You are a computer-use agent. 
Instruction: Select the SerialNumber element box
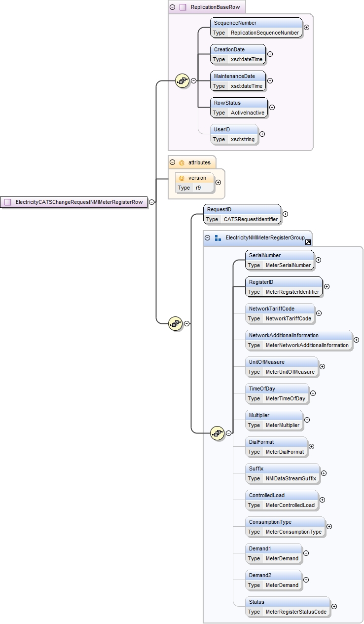pyautogui.click(x=280, y=260)
